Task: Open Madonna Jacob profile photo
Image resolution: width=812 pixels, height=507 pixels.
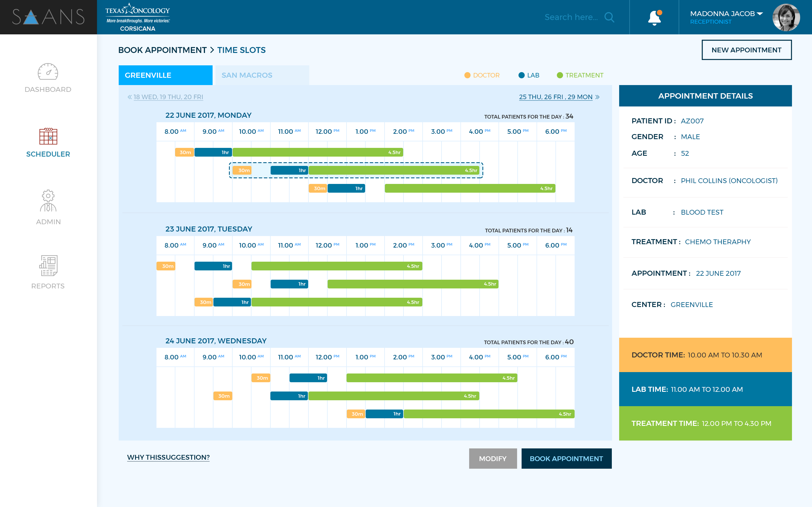Action: [786, 17]
